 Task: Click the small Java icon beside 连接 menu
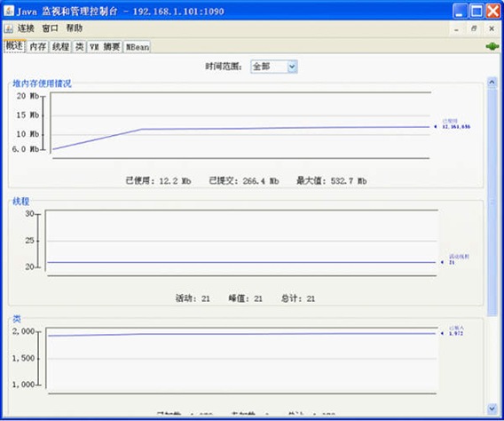[8, 28]
